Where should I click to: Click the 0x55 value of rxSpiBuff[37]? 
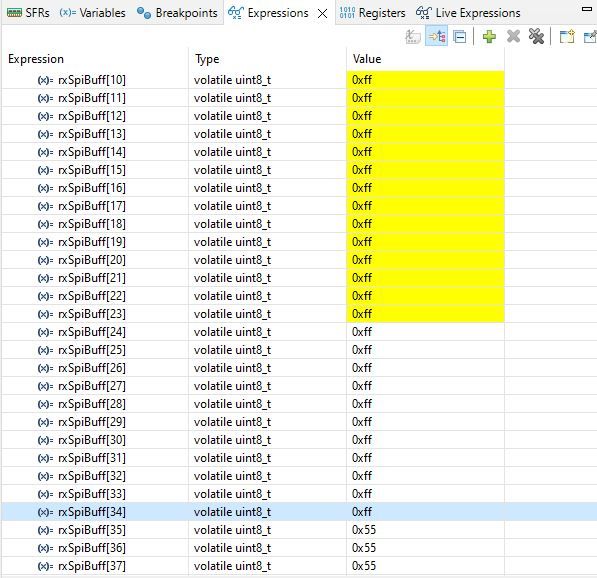coord(364,566)
